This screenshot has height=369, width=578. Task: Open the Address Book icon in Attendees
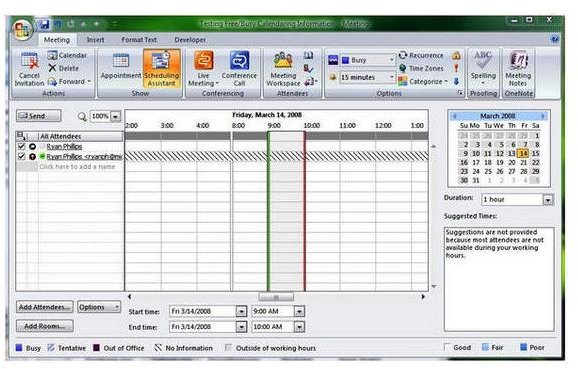coord(309,55)
